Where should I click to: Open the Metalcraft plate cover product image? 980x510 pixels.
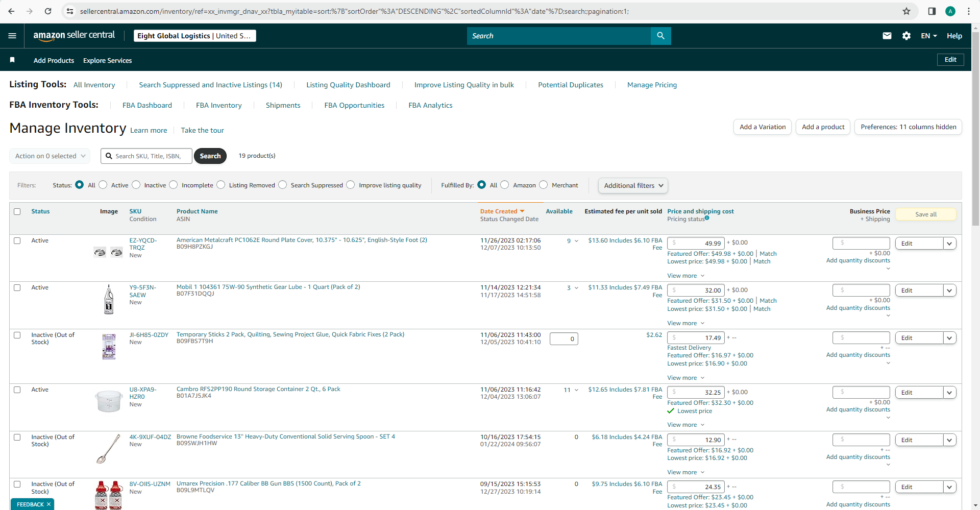click(109, 252)
